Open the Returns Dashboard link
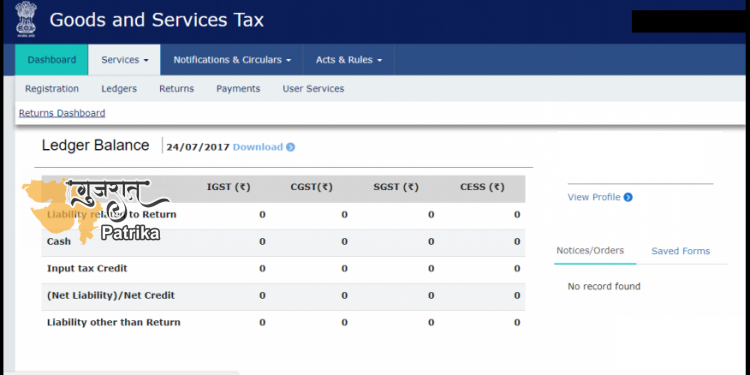Viewport: 750px width, 375px height. 62,113
